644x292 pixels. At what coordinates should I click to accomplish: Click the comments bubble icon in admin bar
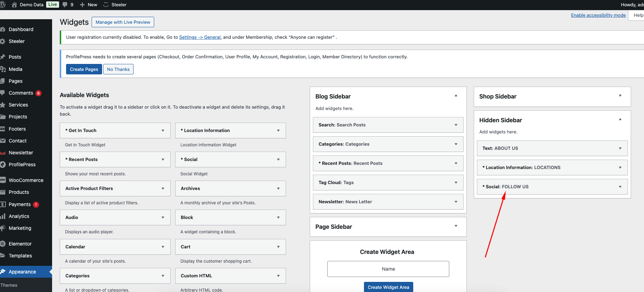pyautogui.click(x=65, y=5)
